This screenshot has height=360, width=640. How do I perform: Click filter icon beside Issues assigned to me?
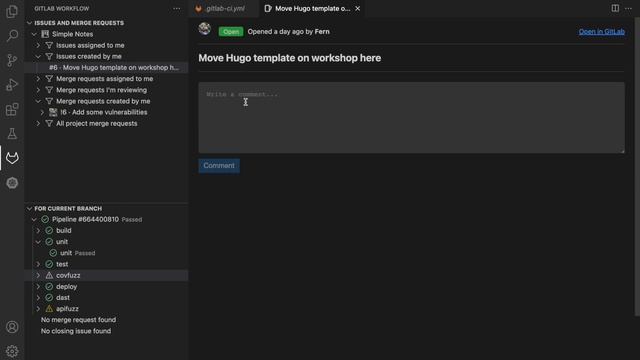[x=49, y=45]
